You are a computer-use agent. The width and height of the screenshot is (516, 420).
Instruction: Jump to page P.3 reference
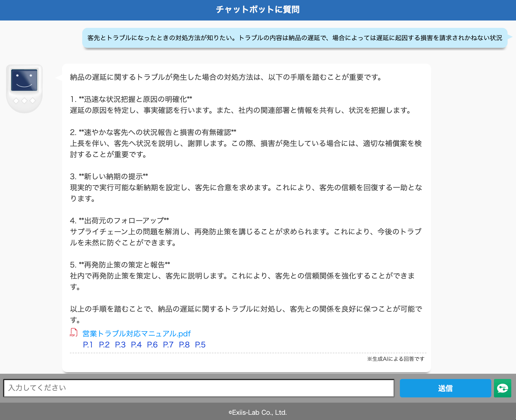(x=120, y=345)
